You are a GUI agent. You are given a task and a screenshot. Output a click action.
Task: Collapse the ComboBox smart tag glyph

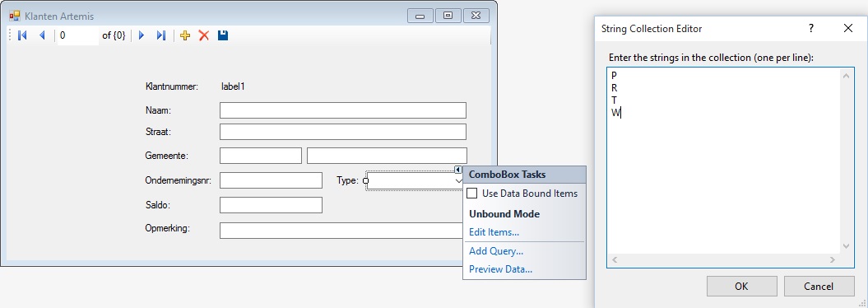click(458, 170)
